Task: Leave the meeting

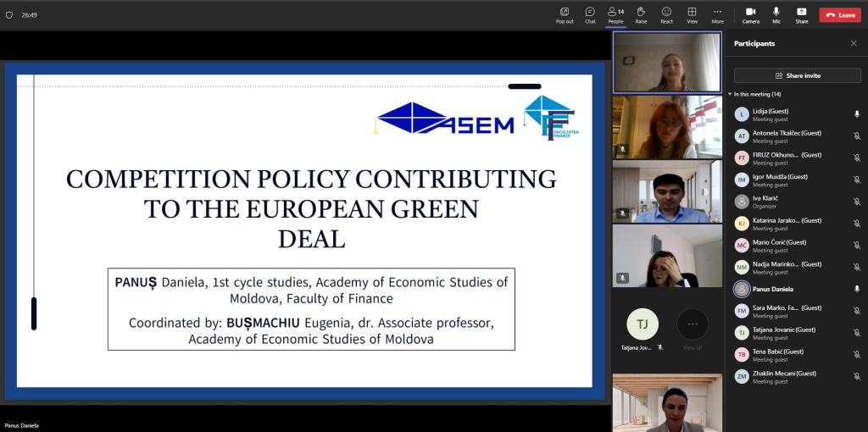Action: (x=839, y=14)
